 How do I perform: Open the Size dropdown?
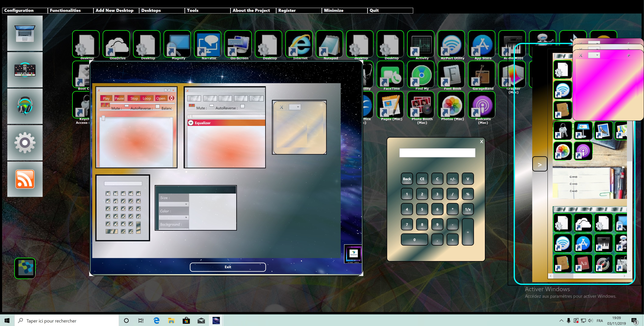tap(174, 204)
